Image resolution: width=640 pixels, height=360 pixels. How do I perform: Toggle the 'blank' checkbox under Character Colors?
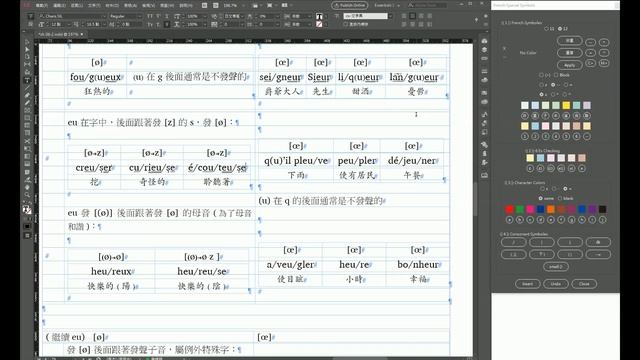pyautogui.click(x=560, y=198)
